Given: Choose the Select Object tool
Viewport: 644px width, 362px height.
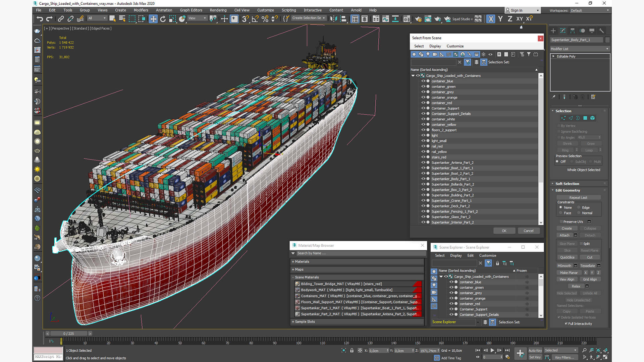Looking at the screenshot, I should click(112, 19).
